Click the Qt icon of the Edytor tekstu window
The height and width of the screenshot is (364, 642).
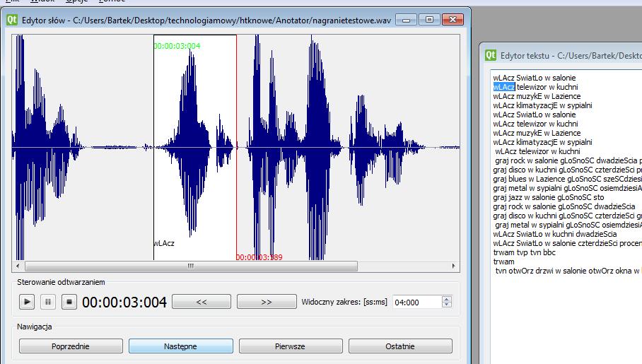(491, 55)
